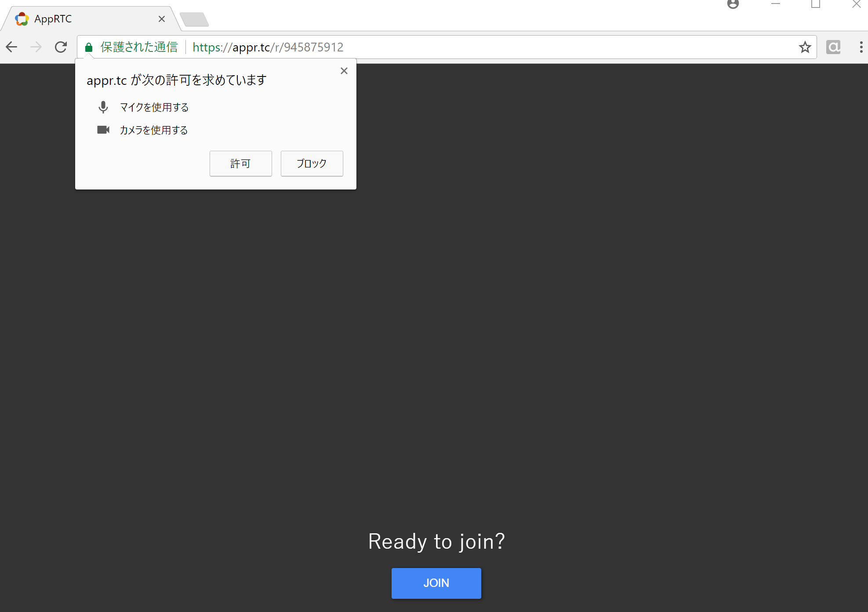Close the AppRTC tab

click(162, 18)
